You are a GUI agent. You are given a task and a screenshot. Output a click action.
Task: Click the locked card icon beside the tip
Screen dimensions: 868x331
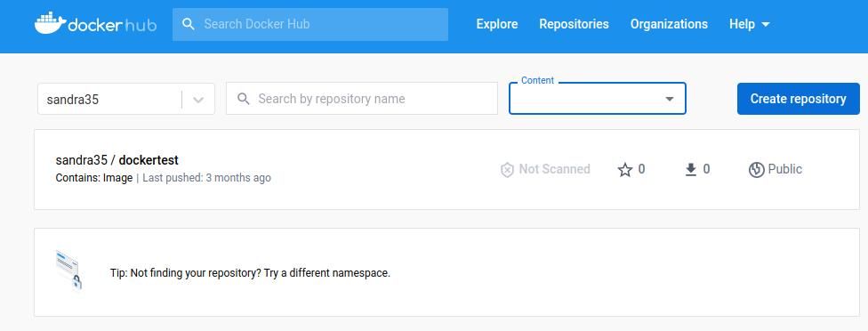coord(69,270)
